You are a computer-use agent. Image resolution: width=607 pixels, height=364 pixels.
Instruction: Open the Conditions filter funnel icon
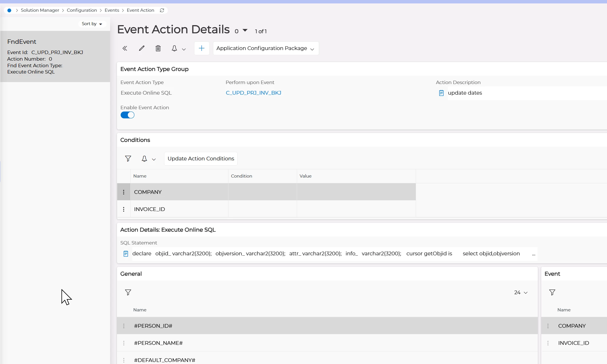tap(128, 159)
